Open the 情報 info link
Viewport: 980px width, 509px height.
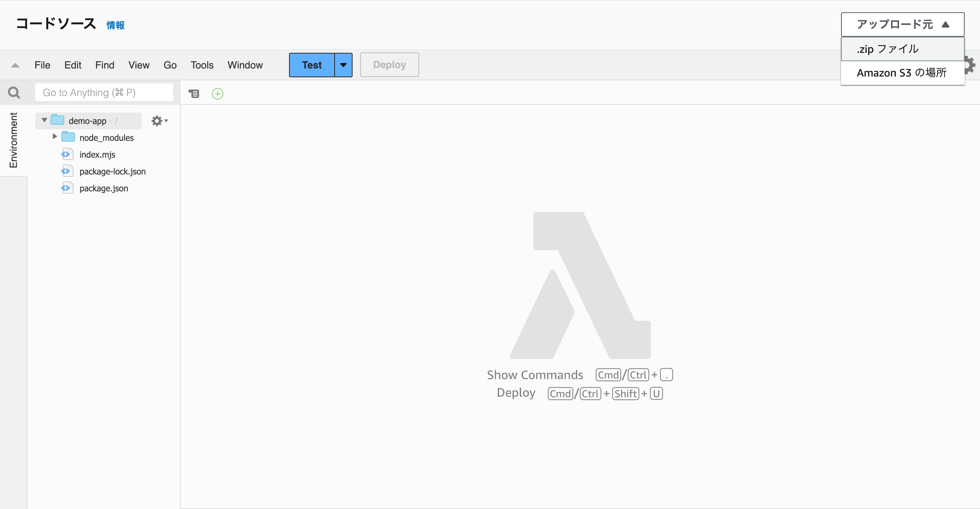(x=115, y=25)
